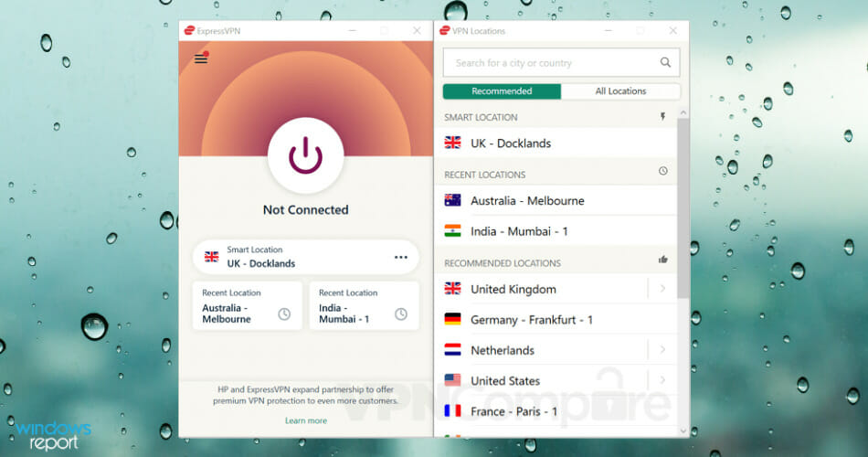Click the search field for city or country
Image resolution: width=868 pixels, height=457 pixels.
(561, 62)
